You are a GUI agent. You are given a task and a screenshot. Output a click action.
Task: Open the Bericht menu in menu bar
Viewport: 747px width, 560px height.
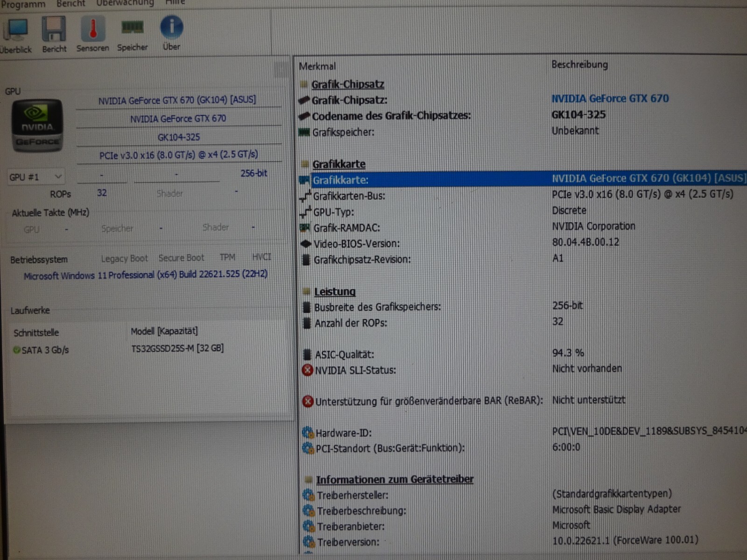click(x=71, y=4)
